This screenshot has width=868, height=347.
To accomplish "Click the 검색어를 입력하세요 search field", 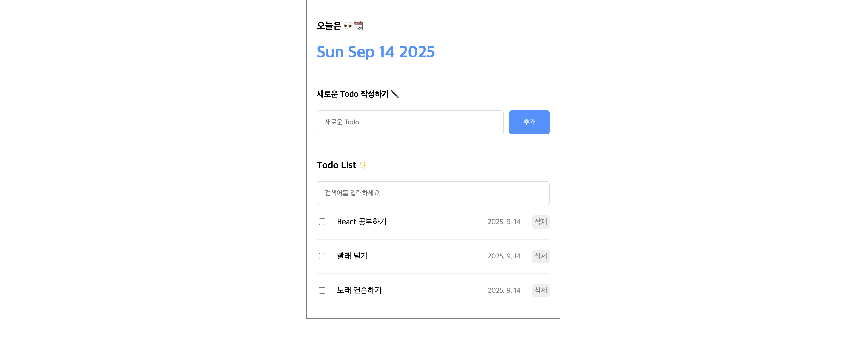I will pos(433,193).
